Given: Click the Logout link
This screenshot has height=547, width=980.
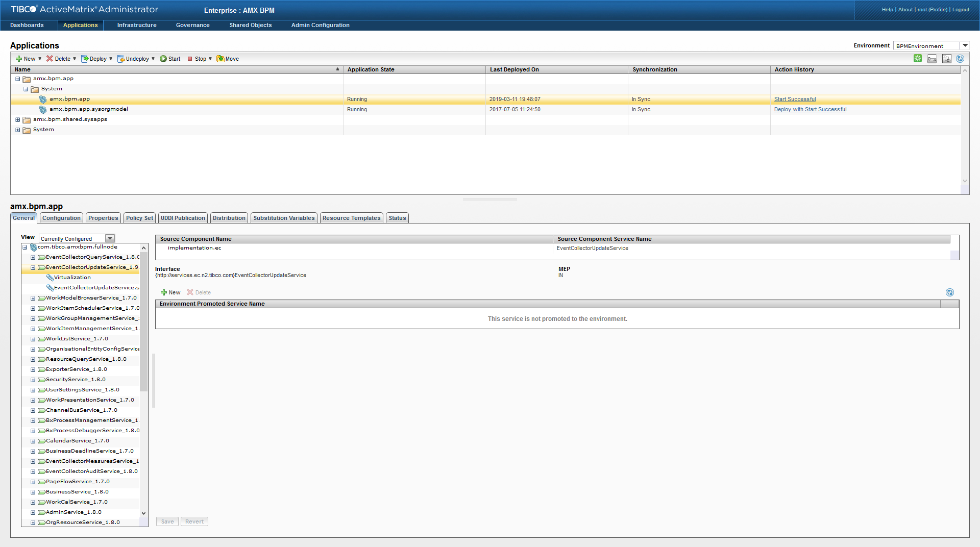Looking at the screenshot, I should (x=961, y=10).
